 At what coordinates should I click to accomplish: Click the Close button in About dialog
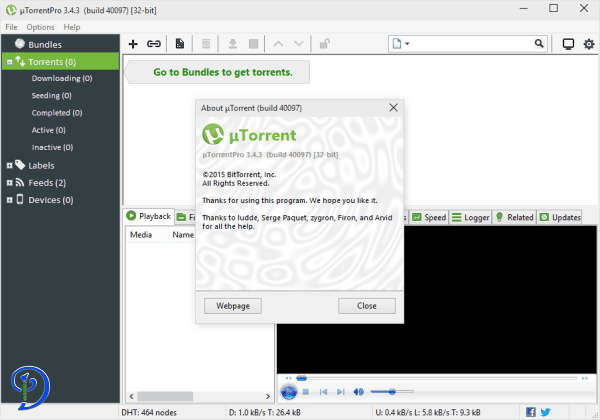pos(367,306)
